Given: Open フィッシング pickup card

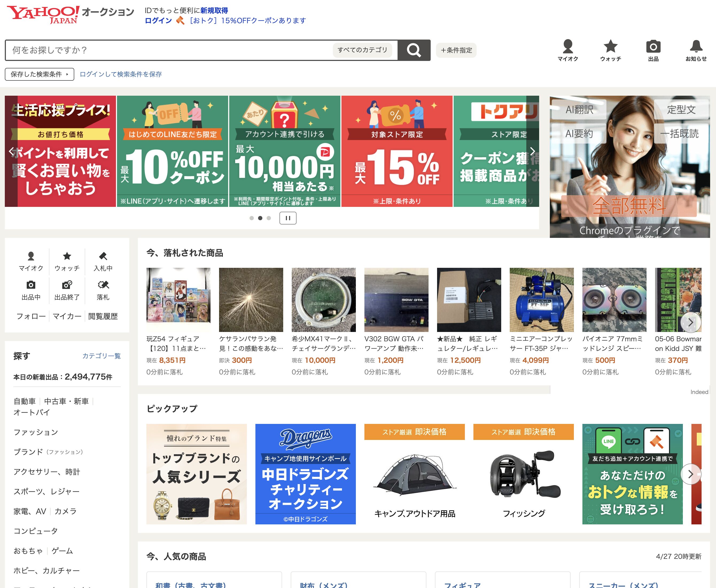Looking at the screenshot, I should point(523,474).
